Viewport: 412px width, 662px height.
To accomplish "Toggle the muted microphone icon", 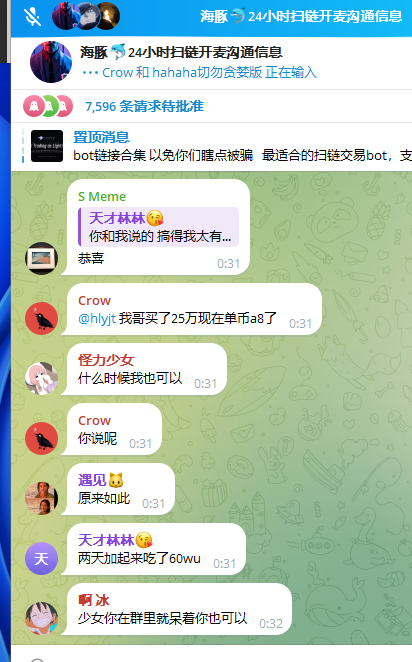I will pyautogui.click(x=32, y=16).
